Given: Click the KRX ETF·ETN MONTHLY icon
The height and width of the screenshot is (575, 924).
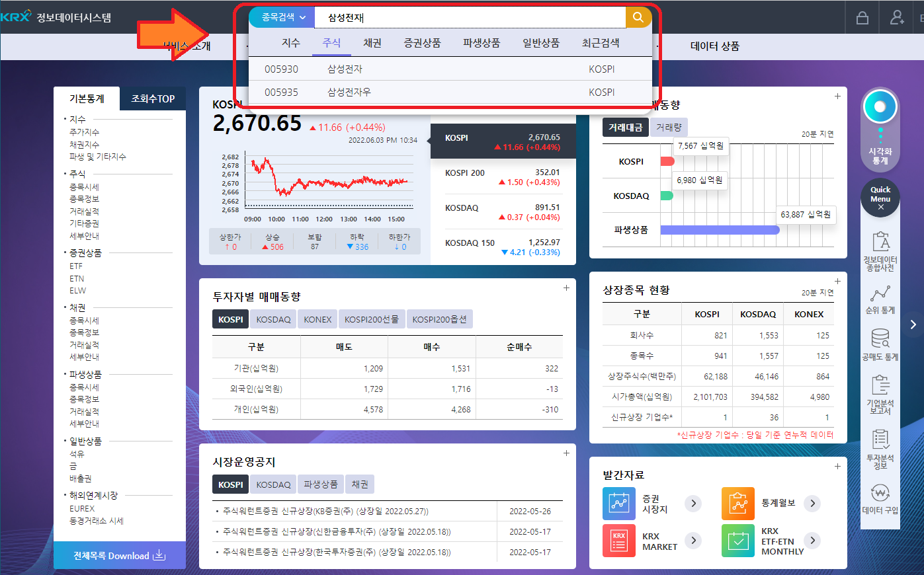Looking at the screenshot, I should (x=738, y=541).
